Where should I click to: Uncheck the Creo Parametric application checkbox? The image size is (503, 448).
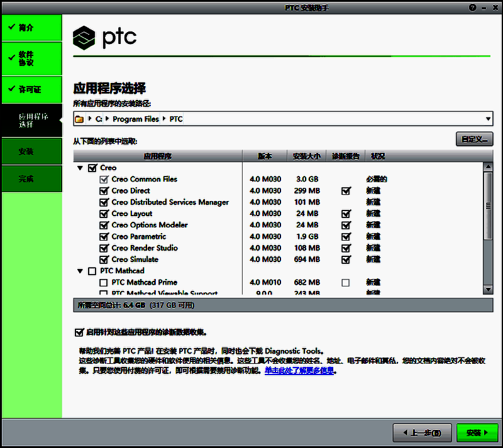pos(104,237)
